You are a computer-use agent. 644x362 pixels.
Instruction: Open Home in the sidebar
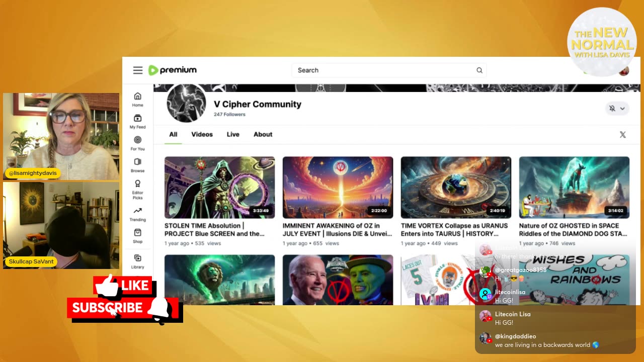tap(138, 100)
